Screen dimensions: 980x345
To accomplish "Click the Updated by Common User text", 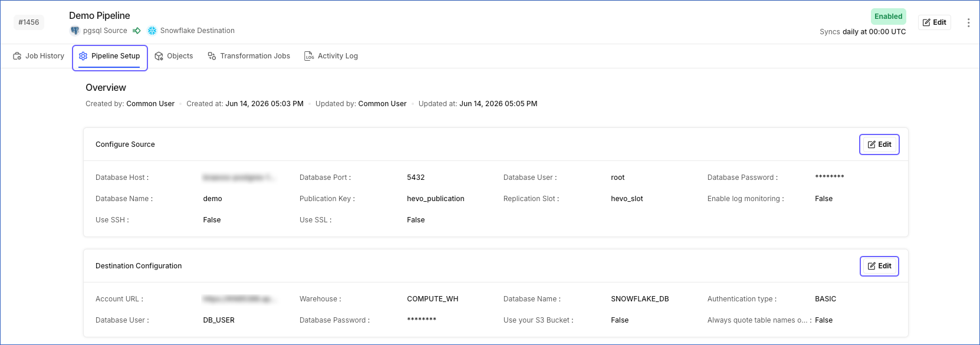I will click(x=361, y=104).
